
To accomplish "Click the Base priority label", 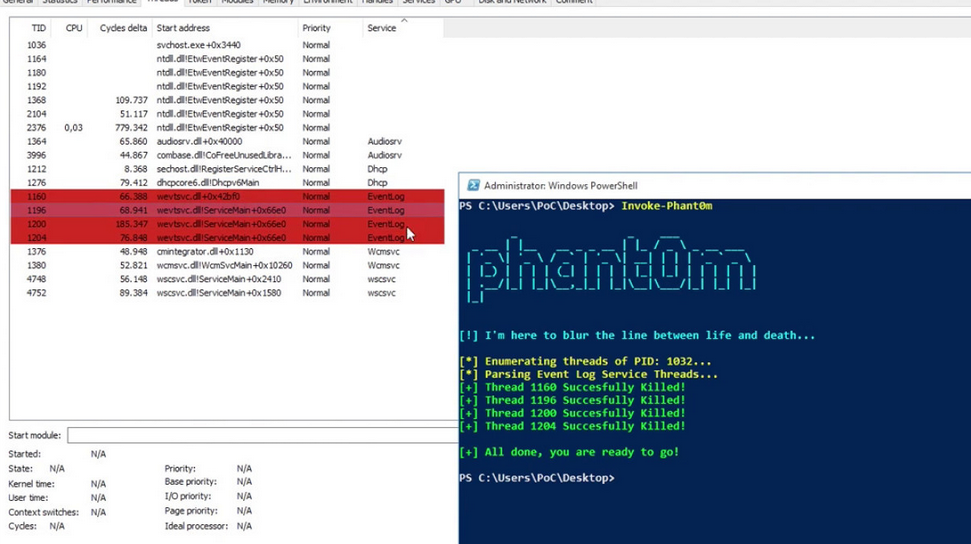I will [x=190, y=481].
